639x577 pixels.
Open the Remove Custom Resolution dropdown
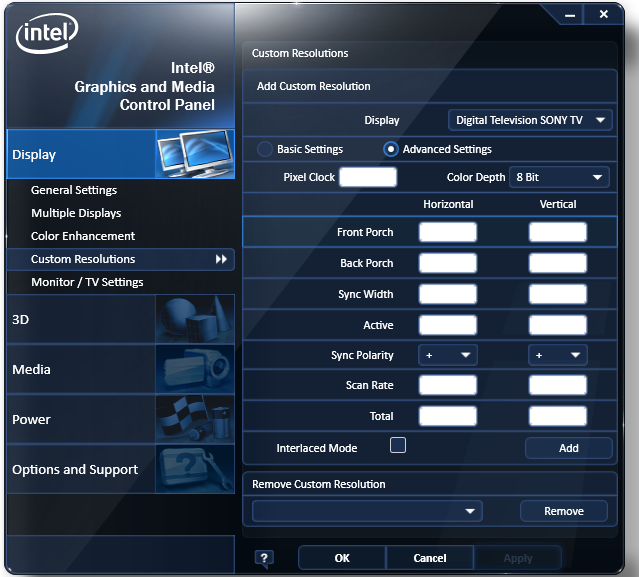click(367, 511)
